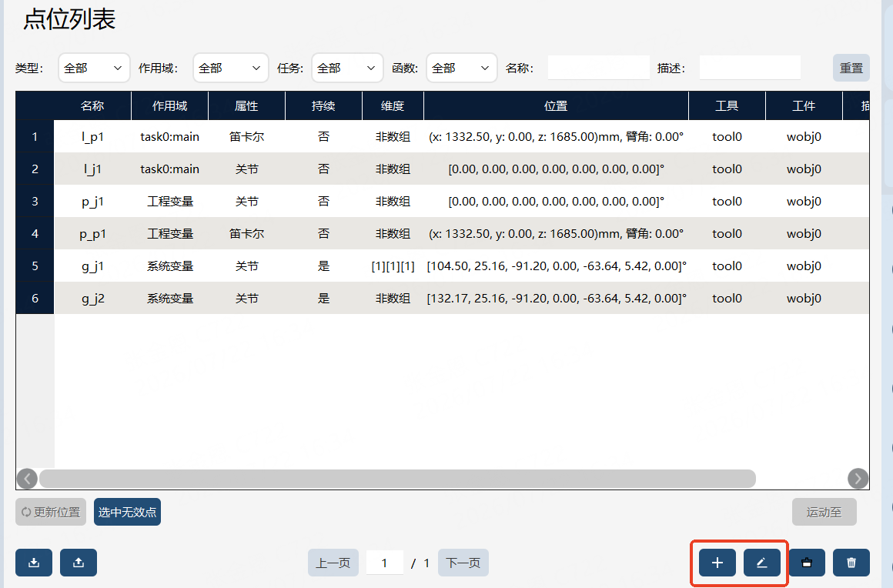
Task: Click the 更新位置 button
Action: [x=51, y=513]
